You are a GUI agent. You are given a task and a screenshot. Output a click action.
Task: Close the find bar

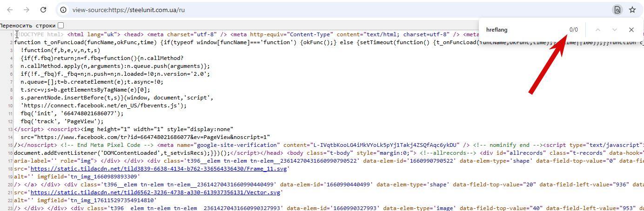(x=631, y=30)
